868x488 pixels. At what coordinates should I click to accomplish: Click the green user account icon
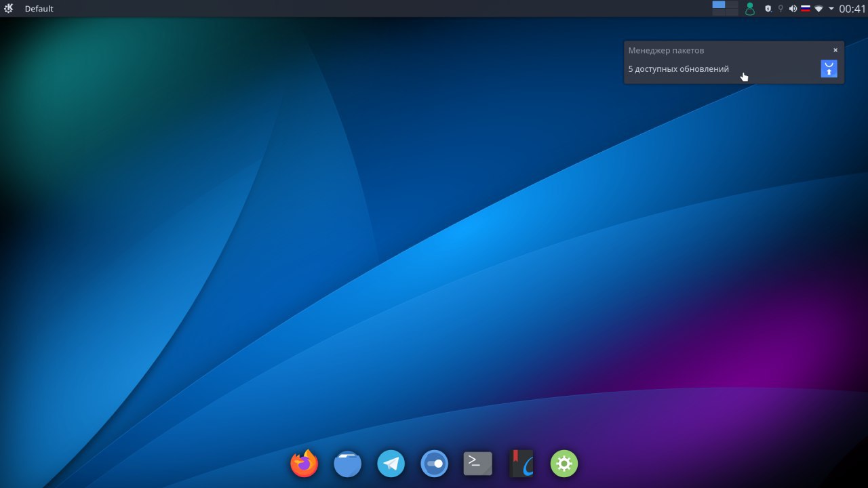[750, 9]
